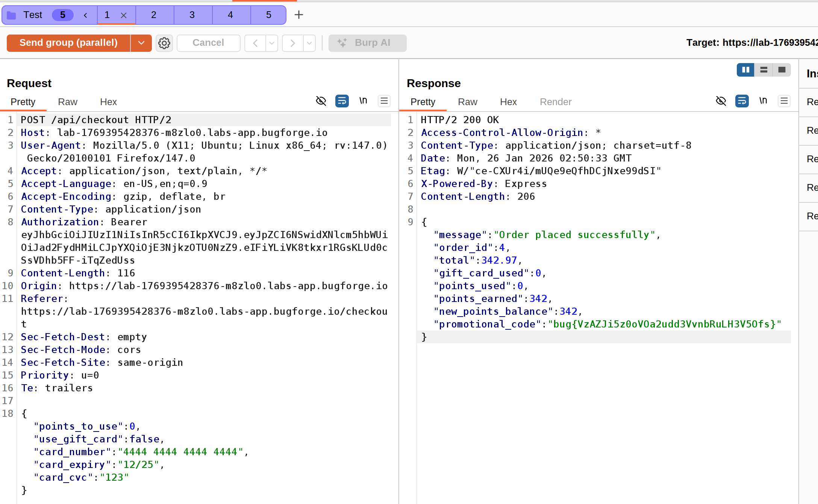The height and width of the screenshot is (504, 818).
Task: Open the history forward dropdown arrow
Action: [309, 43]
